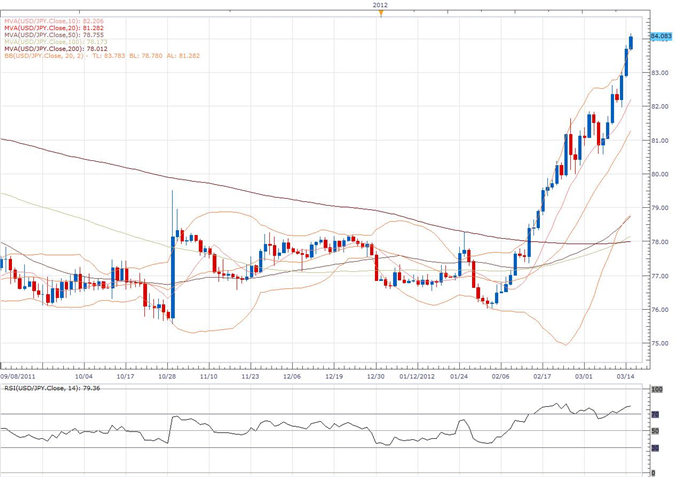The width and height of the screenshot is (680, 477).
Task: Click the 83.00 price level on axis
Action: point(659,73)
